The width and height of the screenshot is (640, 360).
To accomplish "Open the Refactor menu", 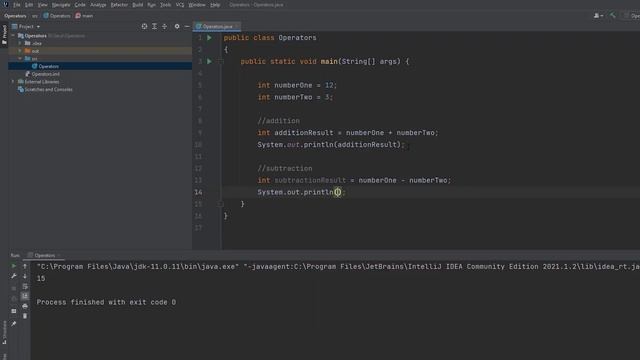I will [119, 5].
